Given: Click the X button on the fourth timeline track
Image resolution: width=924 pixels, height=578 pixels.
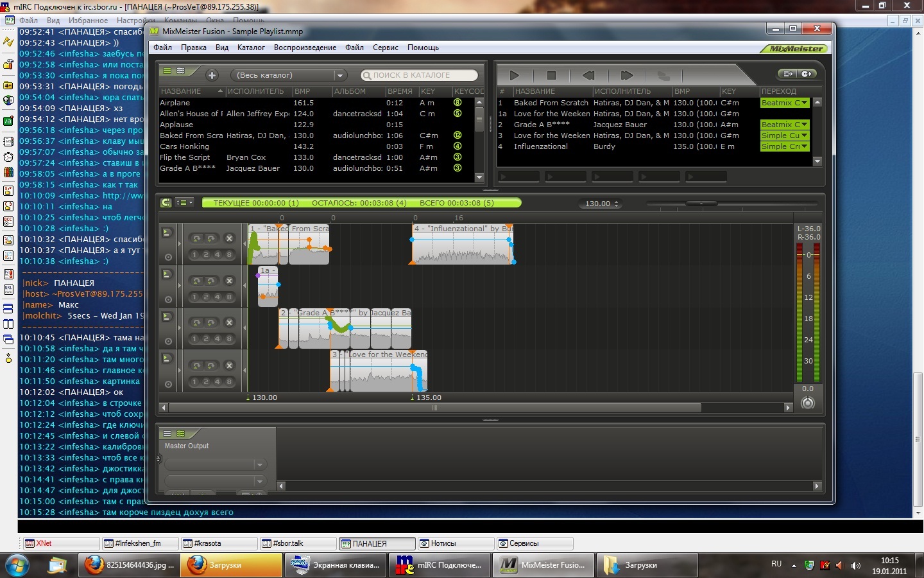Looking at the screenshot, I should [229, 365].
